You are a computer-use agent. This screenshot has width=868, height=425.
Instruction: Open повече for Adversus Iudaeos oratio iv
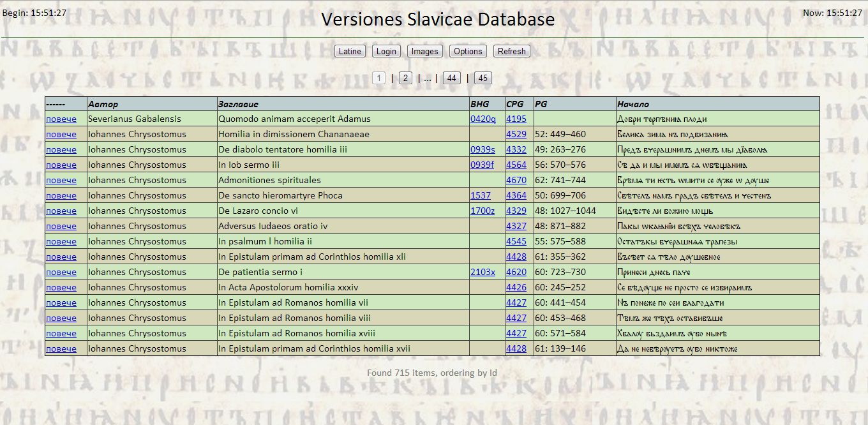point(61,226)
